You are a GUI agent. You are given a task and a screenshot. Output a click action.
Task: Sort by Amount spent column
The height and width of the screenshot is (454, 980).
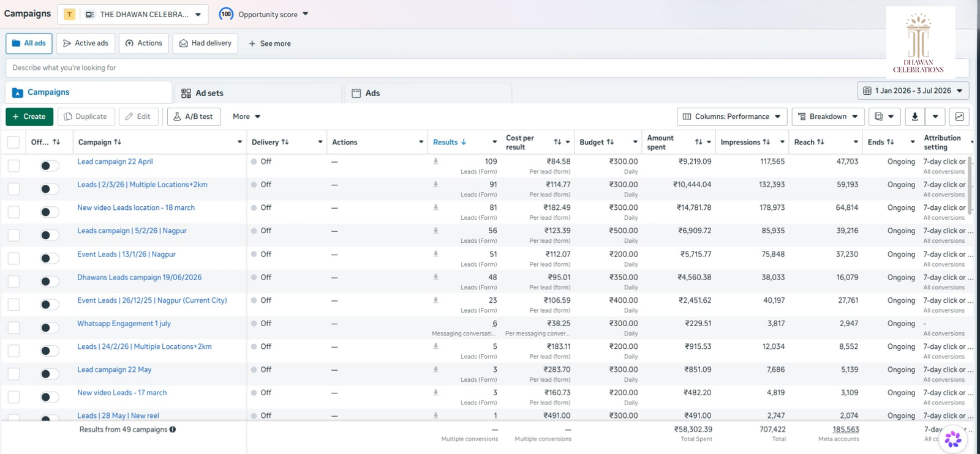tap(699, 142)
